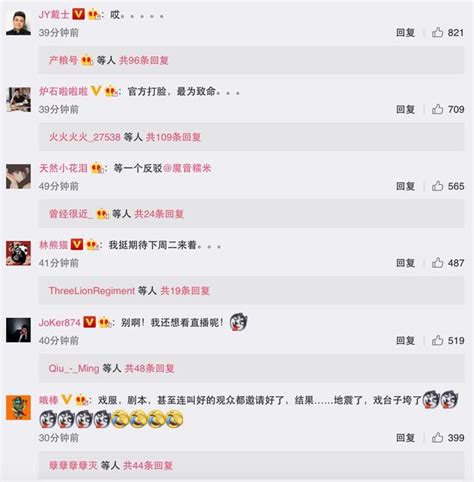The width and height of the screenshot is (474, 482).
Task: Click 火火火火_27538 username in replies
Action: pos(85,137)
